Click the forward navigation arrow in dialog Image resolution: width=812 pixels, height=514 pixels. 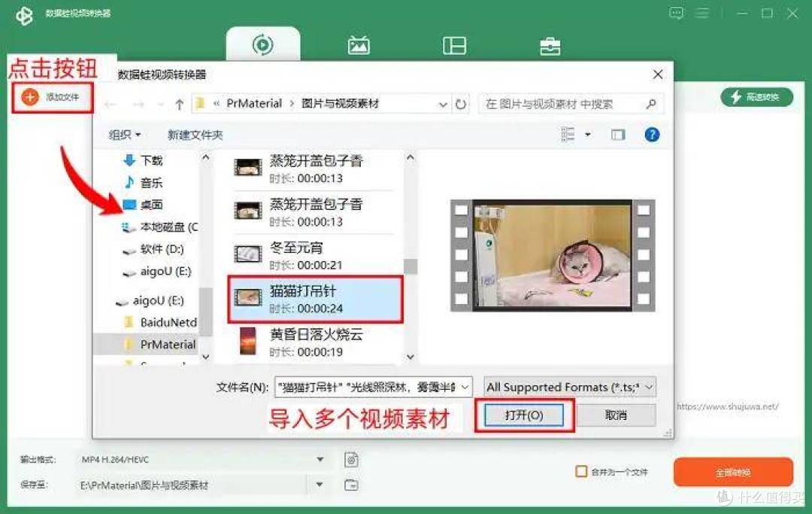click(138, 105)
